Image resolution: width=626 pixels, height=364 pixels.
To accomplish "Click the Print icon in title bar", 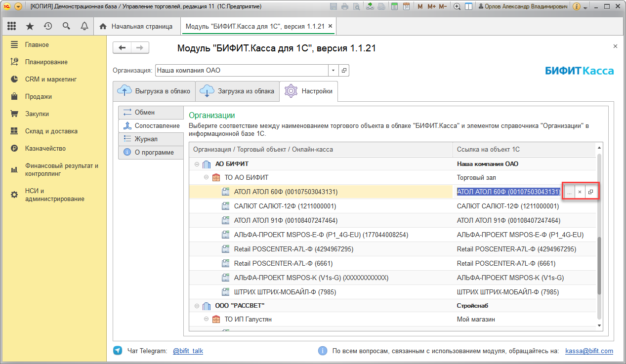I will click(344, 6).
